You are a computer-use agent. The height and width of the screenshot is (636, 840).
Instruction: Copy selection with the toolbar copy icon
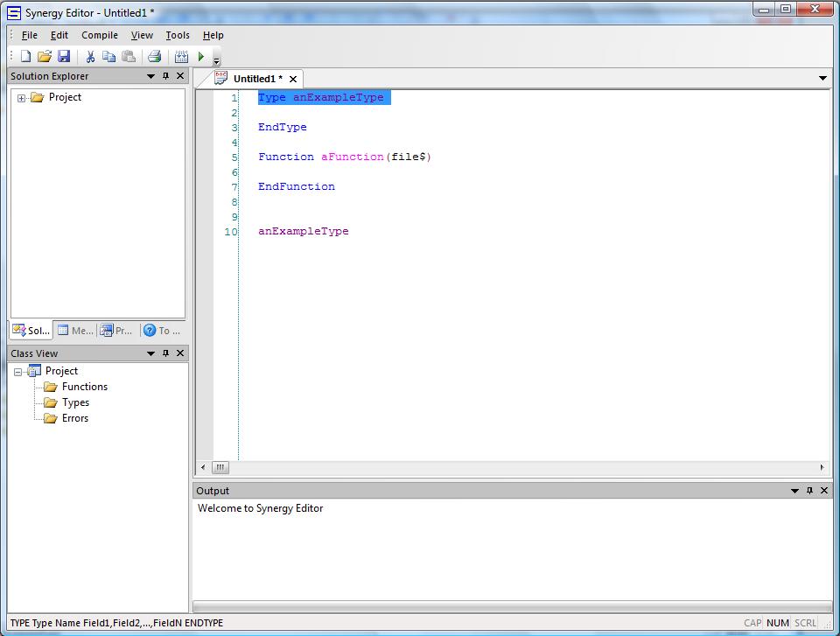pos(108,56)
